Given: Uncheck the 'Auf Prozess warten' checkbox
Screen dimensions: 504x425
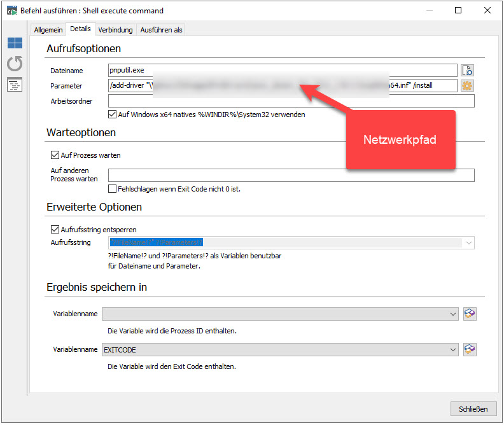Looking at the screenshot, I should (x=55, y=155).
